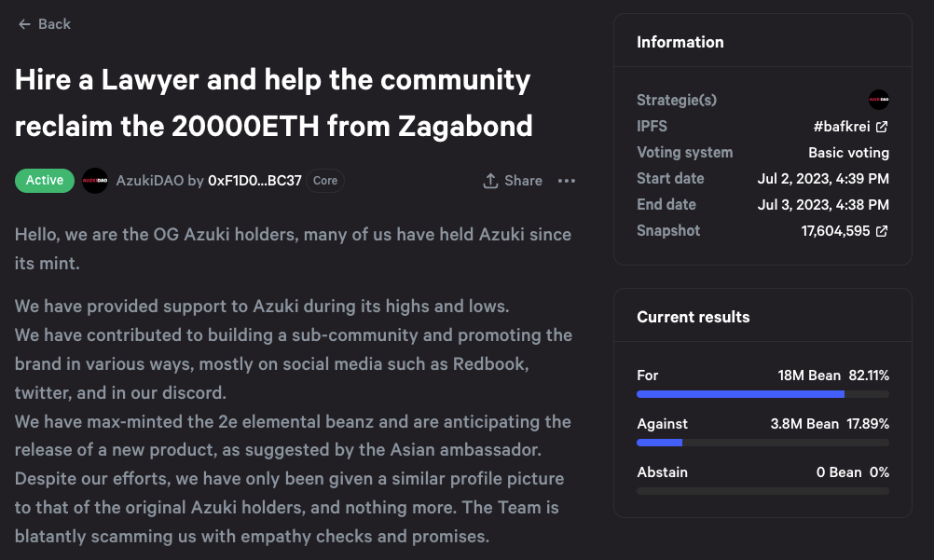Viewport: 934px width, 560px height.
Task: Click the Current results panel heading
Action: click(x=694, y=317)
